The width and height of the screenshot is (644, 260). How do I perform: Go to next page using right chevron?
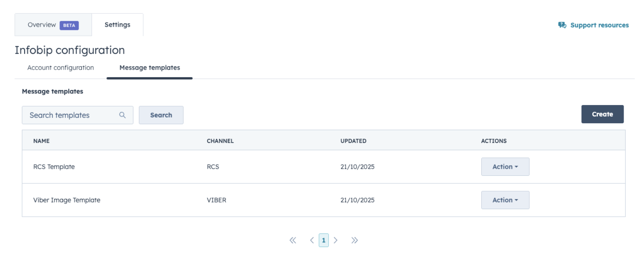click(336, 240)
